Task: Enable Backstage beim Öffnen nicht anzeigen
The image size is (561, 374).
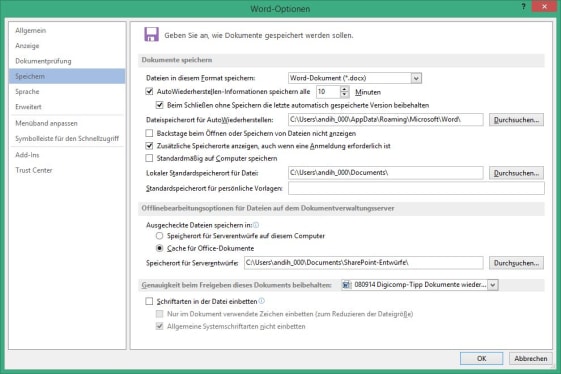Action: (x=149, y=133)
